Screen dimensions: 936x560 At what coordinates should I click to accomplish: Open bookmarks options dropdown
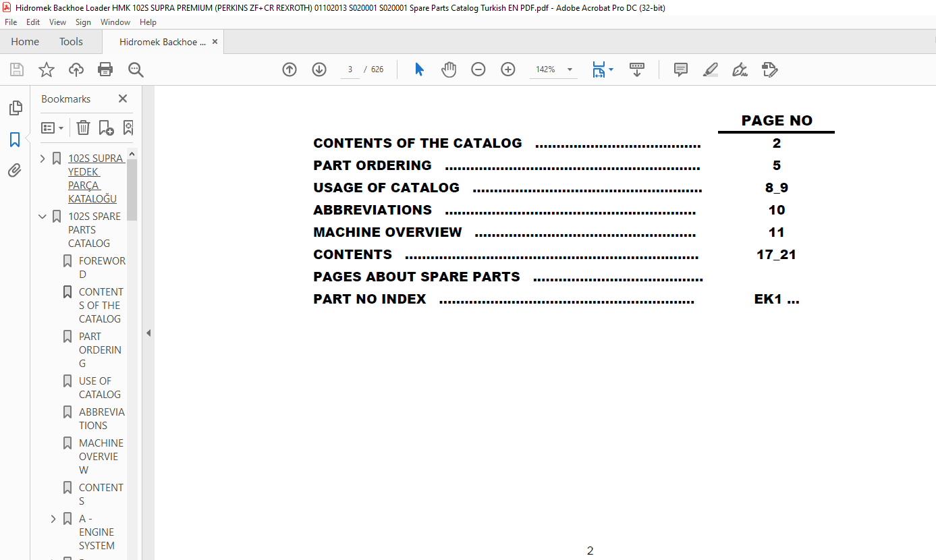(x=52, y=128)
